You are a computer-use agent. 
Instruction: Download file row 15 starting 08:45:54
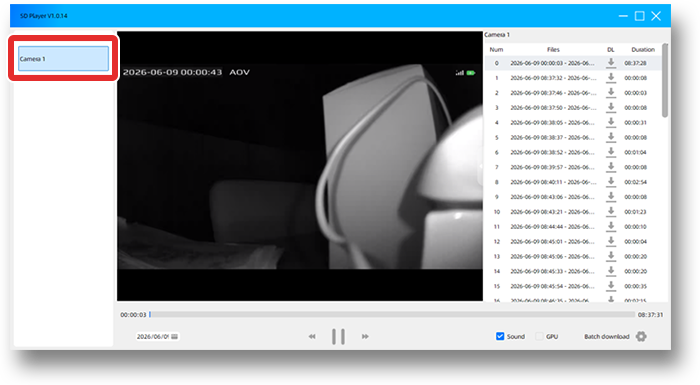611,286
